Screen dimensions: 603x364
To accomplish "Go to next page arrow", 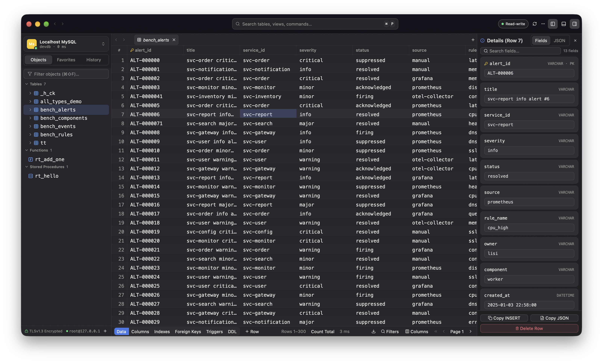I will point(470,331).
